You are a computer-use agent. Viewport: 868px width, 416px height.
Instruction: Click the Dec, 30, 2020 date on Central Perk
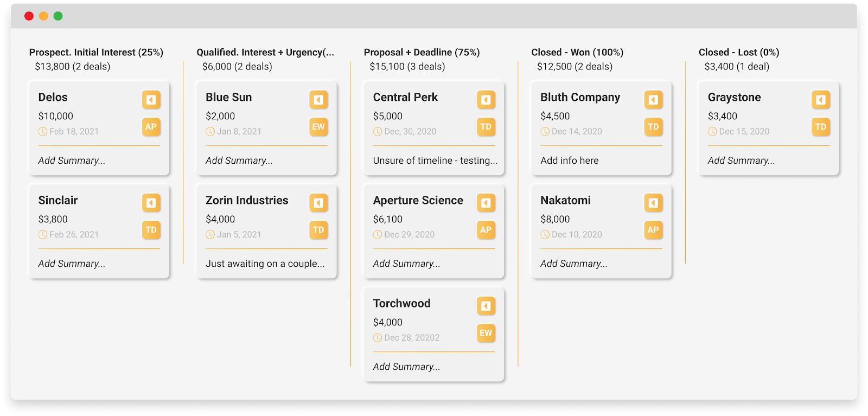pyautogui.click(x=411, y=131)
